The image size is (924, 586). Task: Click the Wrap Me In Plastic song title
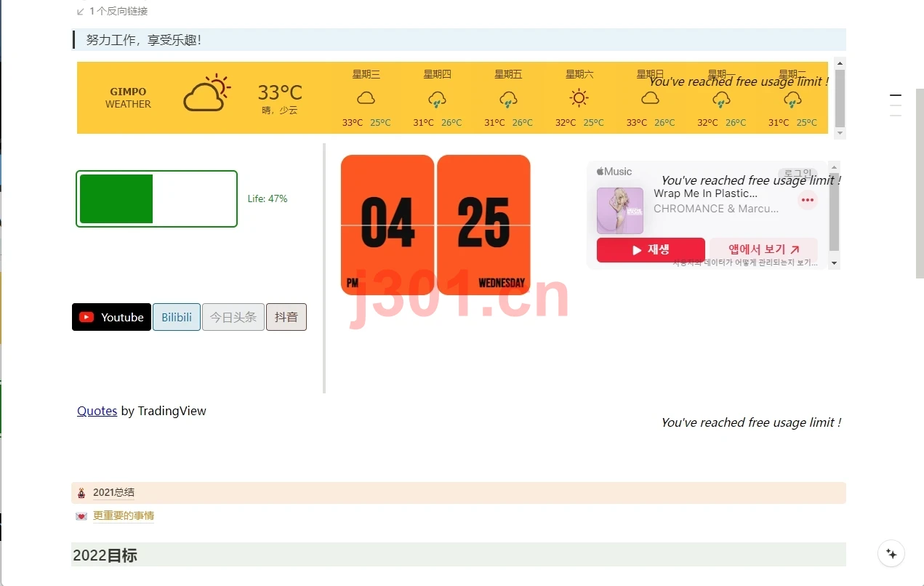[x=705, y=193]
